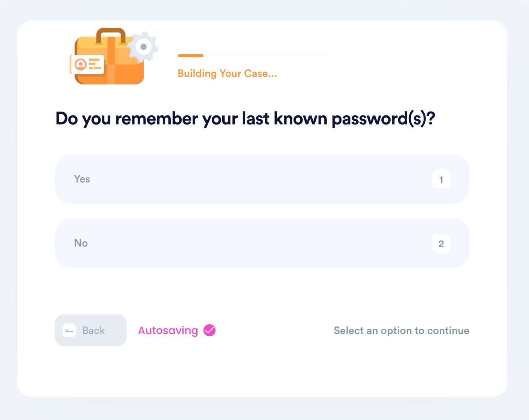Image resolution: width=529 pixels, height=420 pixels.
Task: Select the Yes option
Action: coord(262,179)
